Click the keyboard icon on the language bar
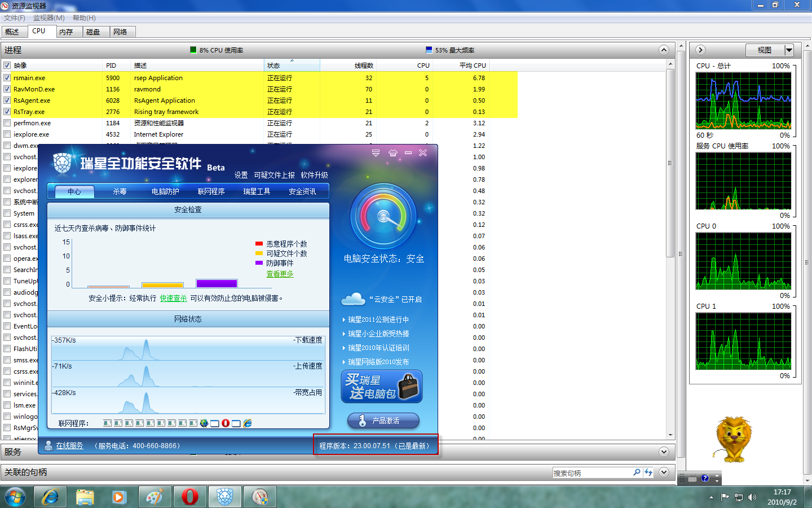The image size is (812, 508). (x=692, y=479)
